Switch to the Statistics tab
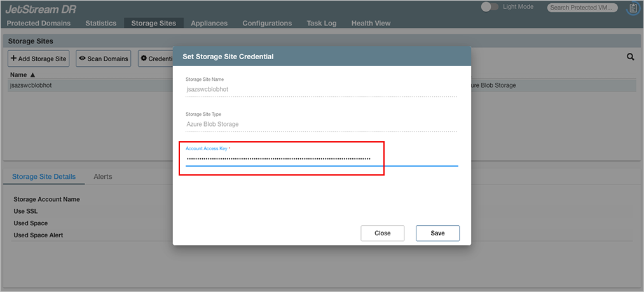Image resolution: width=644 pixels, height=292 pixels. coord(100,23)
